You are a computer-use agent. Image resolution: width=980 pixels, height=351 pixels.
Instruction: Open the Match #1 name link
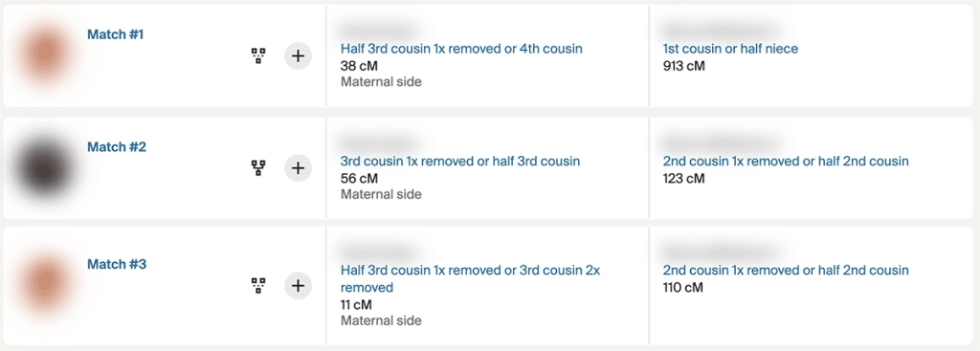point(115,34)
